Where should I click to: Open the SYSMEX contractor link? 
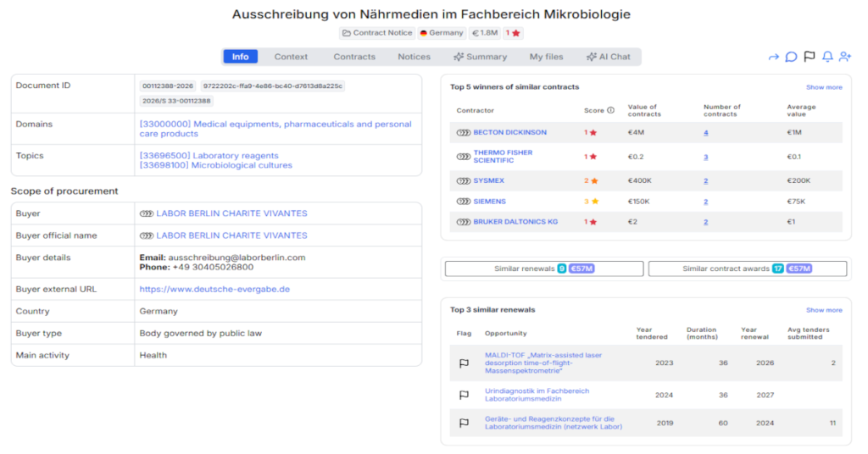click(x=489, y=180)
